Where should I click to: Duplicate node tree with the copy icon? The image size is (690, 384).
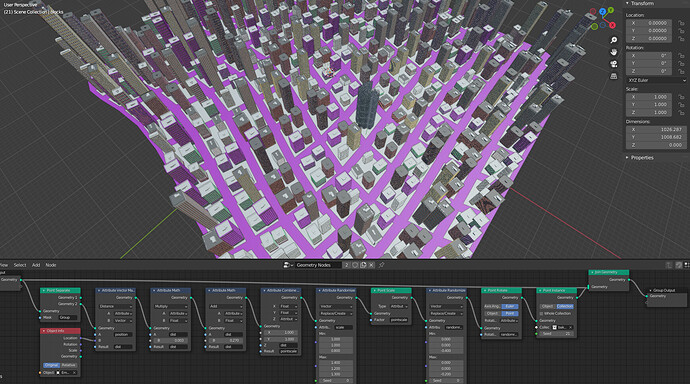363,265
